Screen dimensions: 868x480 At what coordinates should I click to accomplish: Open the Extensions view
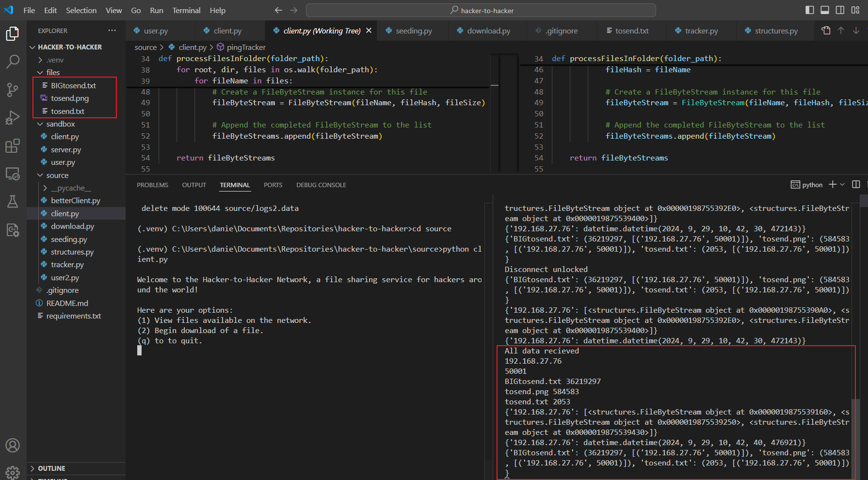tap(13, 146)
